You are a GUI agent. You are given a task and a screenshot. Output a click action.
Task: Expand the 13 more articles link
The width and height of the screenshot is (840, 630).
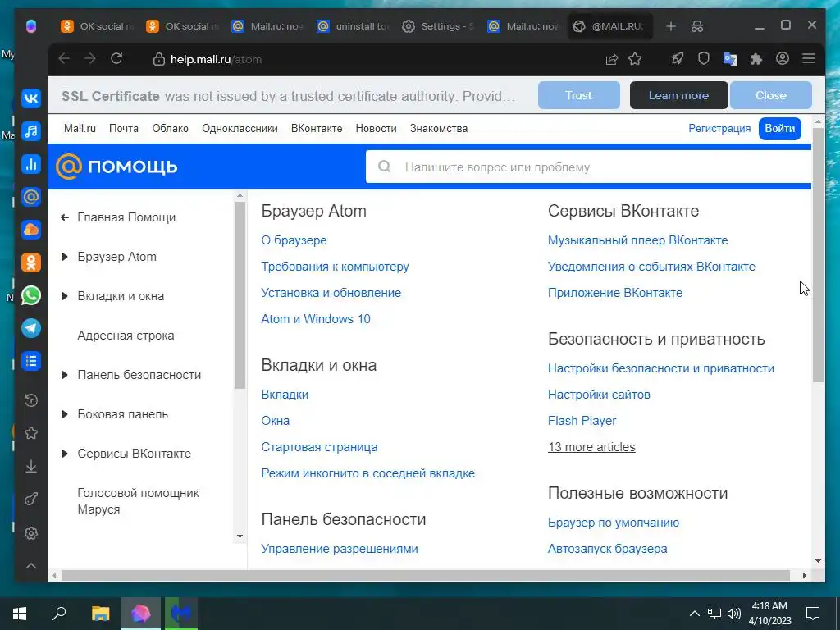591,447
